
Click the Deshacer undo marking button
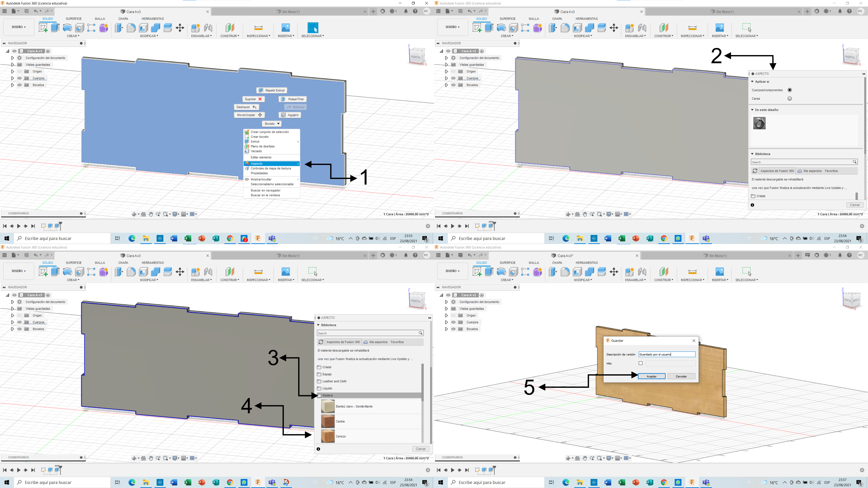tap(246, 107)
